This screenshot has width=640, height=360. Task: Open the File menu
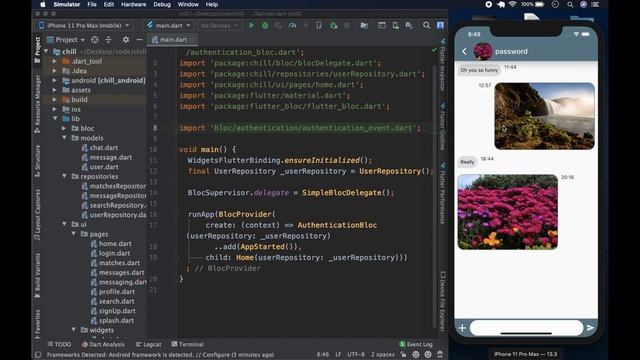coord(92,4)
